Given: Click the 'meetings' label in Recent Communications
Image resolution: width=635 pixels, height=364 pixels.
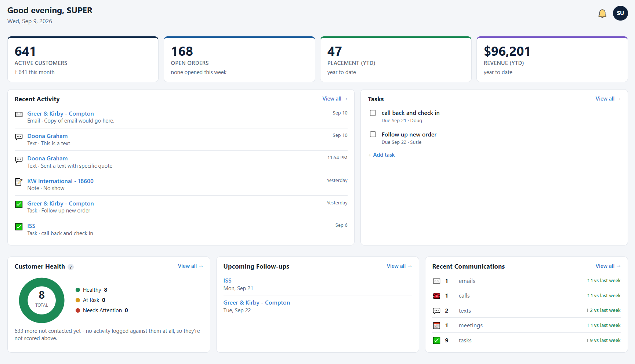Looking at the screenshot, I should click(471, 325).
